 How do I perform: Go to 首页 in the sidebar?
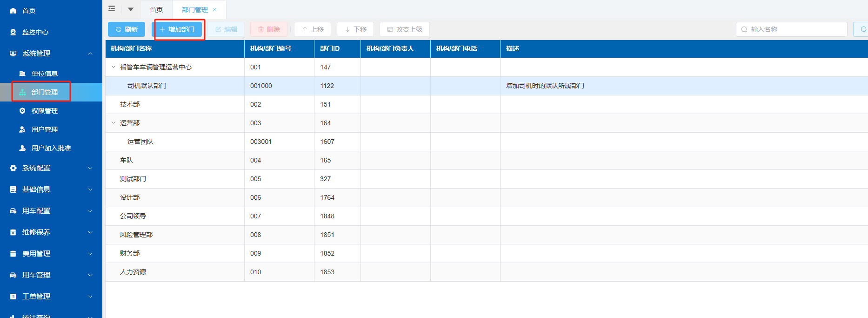click(29, 11)
